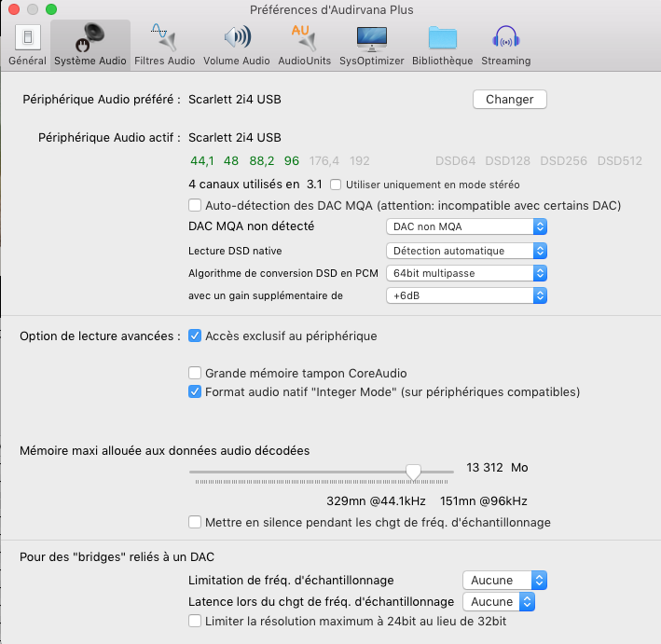The image size is (661, 644).
Task: Close the preferences window with red button
Action: click(14, 9)
